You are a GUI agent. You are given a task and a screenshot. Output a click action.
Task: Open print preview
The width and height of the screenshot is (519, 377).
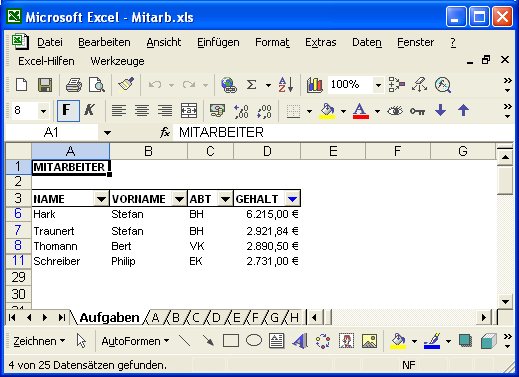click(97, 85)
